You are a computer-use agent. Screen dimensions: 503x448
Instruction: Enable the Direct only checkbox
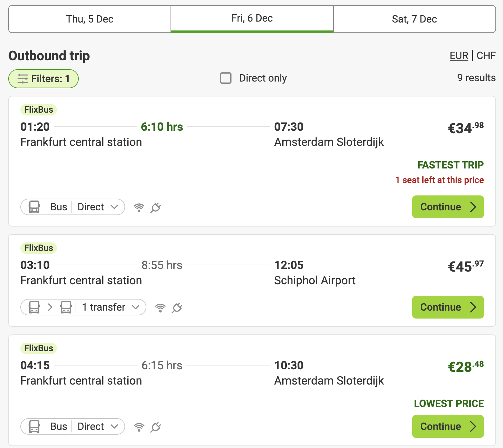click(x=226, y=78)
